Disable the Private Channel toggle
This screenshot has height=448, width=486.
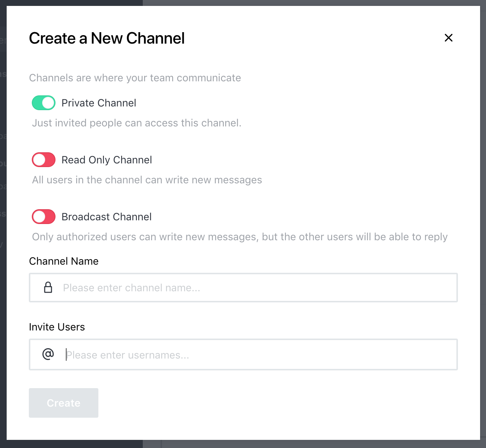43,103
